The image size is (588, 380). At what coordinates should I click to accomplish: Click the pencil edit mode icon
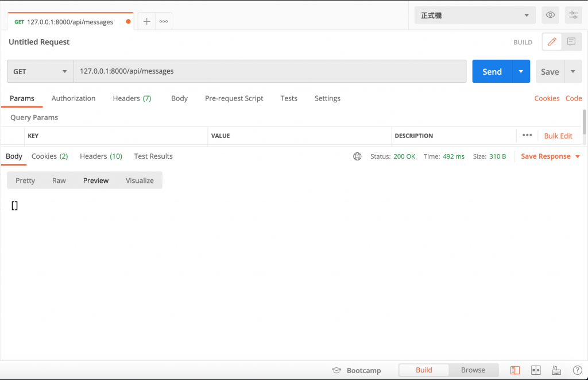click(x=552, y=42)
